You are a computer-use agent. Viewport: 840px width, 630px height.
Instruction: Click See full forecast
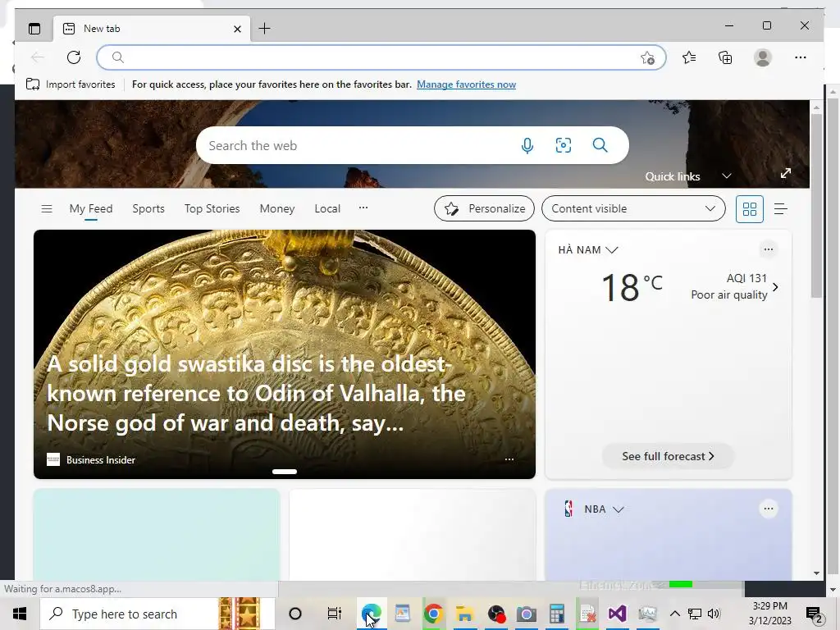(668, 456)
